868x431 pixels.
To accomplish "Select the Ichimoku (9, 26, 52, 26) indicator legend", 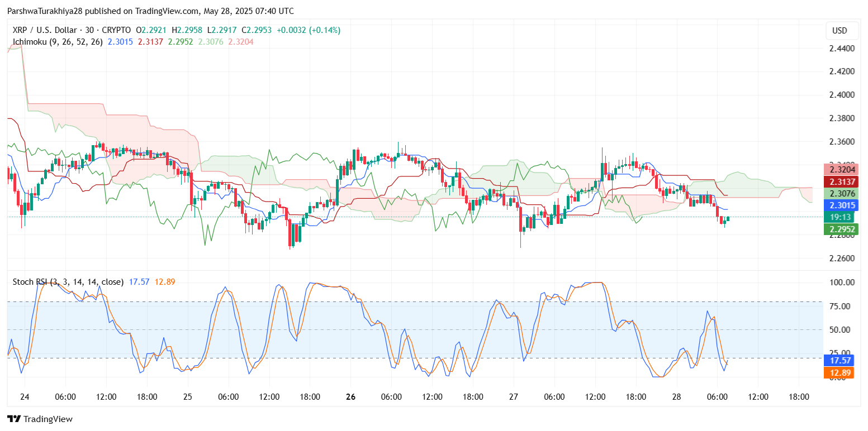I will 58,41.
